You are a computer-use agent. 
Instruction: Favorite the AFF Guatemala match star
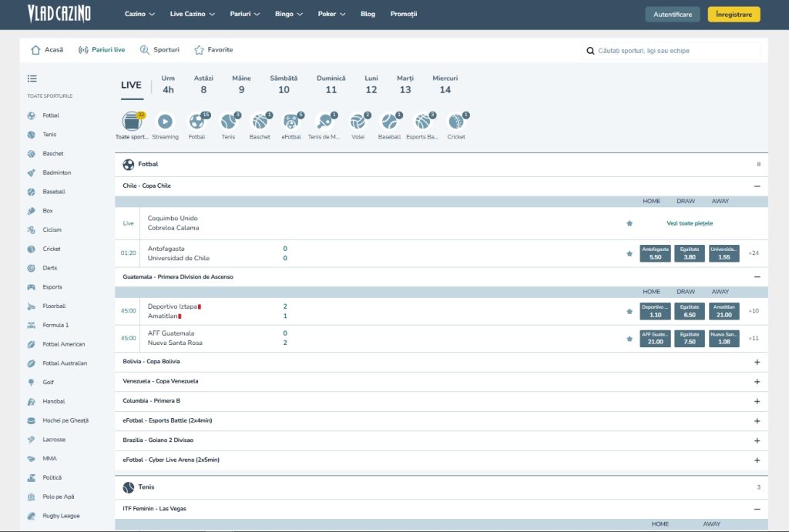[630, 339]
